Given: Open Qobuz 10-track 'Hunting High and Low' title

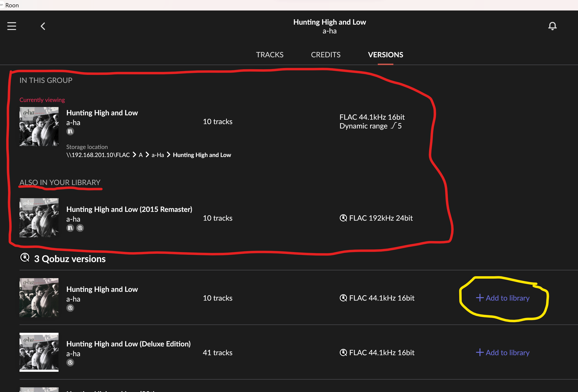Looking at the screenshot, I should (102, 289).
